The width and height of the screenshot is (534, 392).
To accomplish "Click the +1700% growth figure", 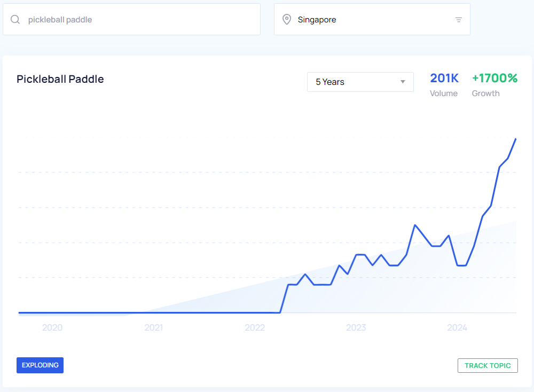I will (x=494, y=78).
